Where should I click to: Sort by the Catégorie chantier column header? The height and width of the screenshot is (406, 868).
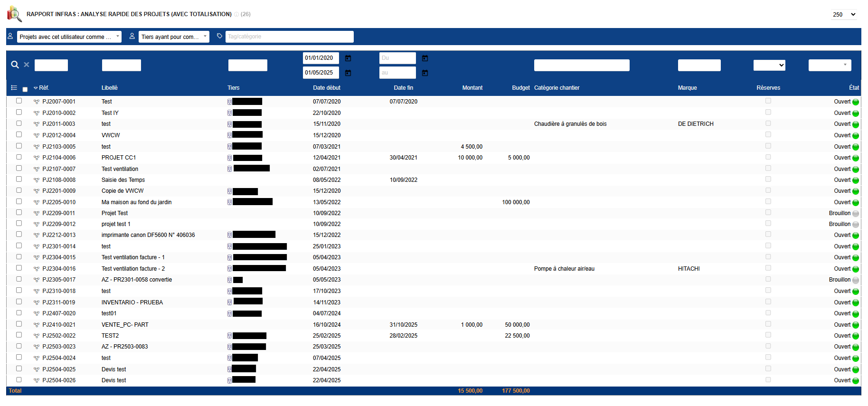click(x=557, y=88)
